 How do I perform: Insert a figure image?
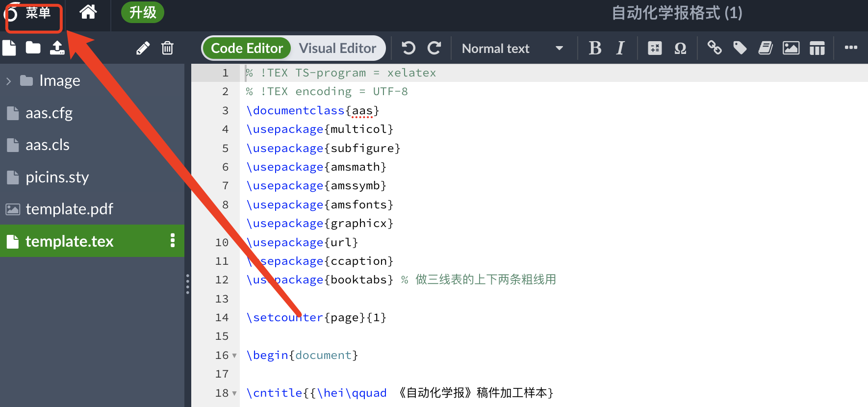(x=791, y=48)
